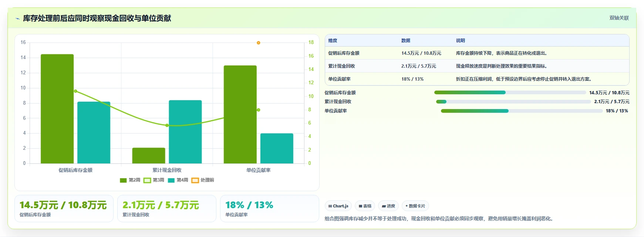Image resolution: width=644 pixels, height=237 pixels.
Task: Click the orange 处理前 legend color box
Action: tap(195, 180)
